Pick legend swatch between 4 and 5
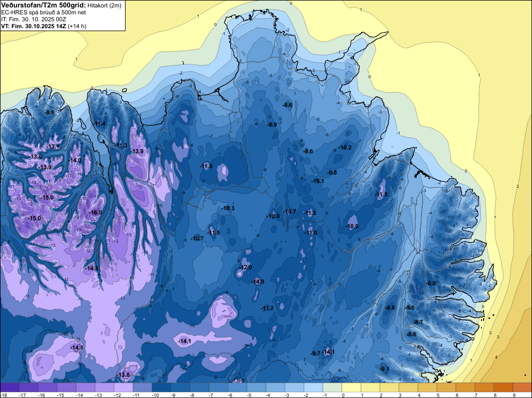Screen dimensions: 532x398 click(428, 387)
